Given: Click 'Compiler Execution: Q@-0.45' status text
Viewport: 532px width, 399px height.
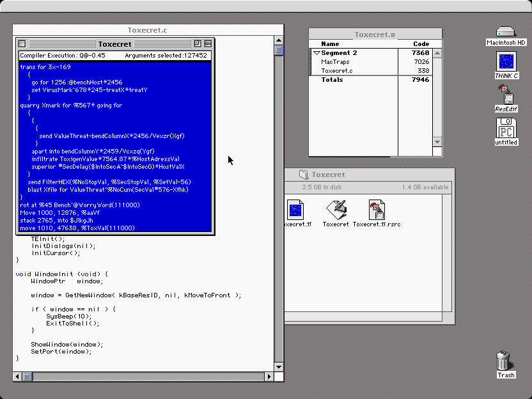Looking at the screenshot, I should [63, 55].
